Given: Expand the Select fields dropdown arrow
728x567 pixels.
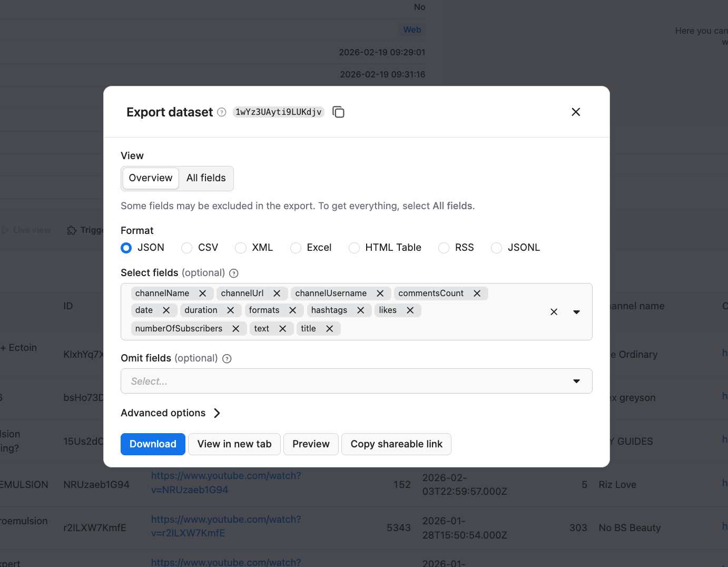Looking at the screenshot, I should 576,311.
